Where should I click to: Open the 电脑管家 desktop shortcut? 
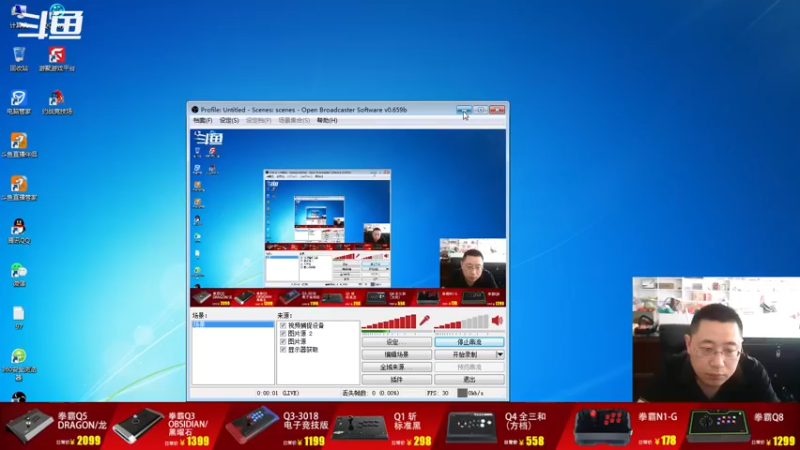[18, 102]
